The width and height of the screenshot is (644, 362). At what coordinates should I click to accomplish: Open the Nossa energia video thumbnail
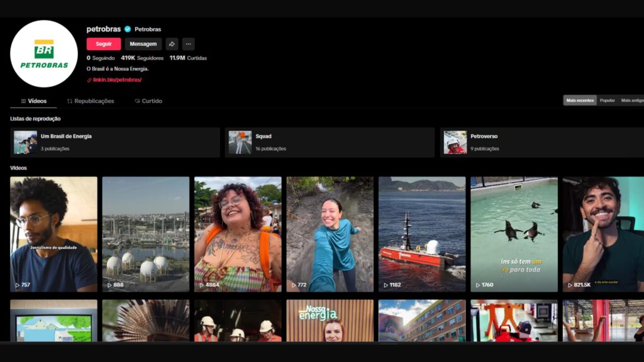coord(330,321)
